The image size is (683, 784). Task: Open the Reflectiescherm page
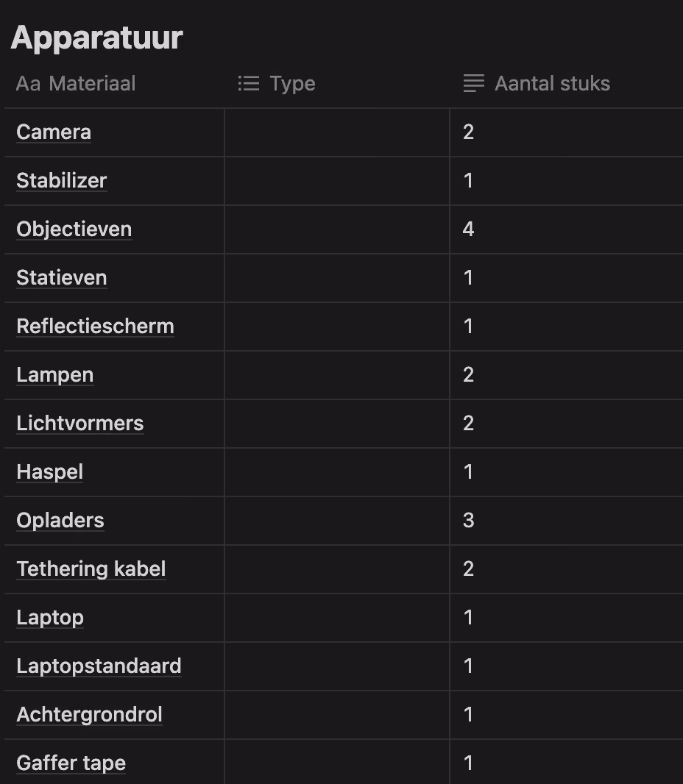click(x=95, y=327)
